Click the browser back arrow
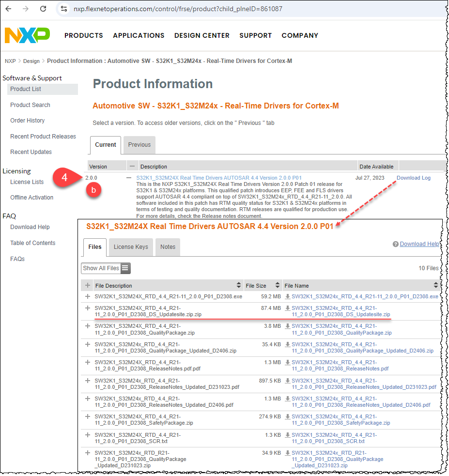 pyautogui.click(x=9, y=9)
